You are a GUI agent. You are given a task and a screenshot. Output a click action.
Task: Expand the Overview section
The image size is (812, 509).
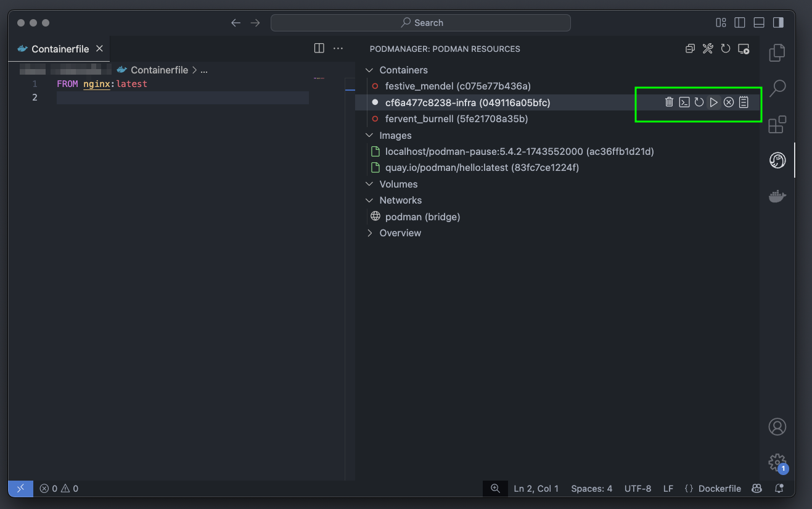pos(370,233)
